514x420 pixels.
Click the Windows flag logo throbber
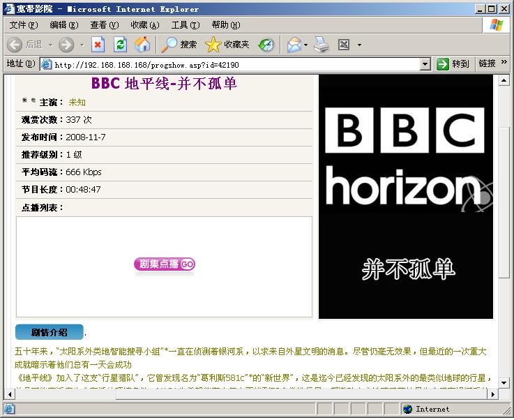496,25
